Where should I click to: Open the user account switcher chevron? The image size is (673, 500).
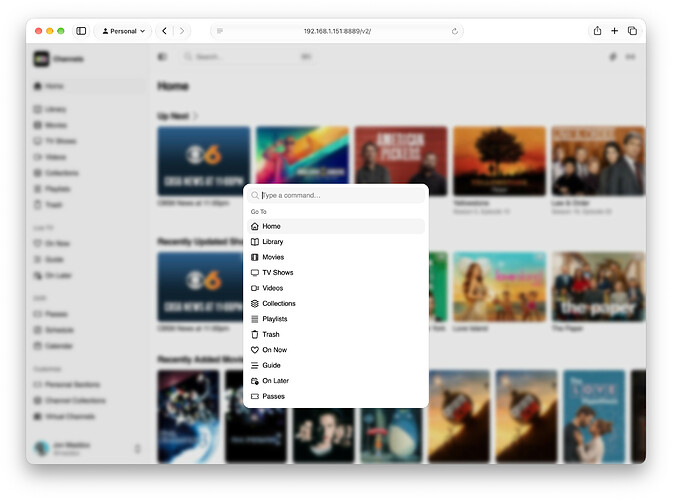click(137, 448)
